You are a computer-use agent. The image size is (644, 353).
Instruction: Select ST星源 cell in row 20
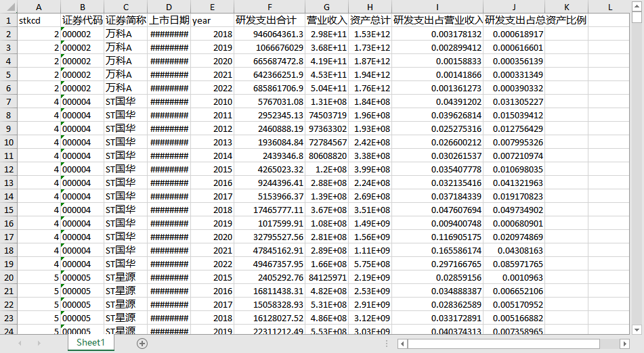point(126,277)
